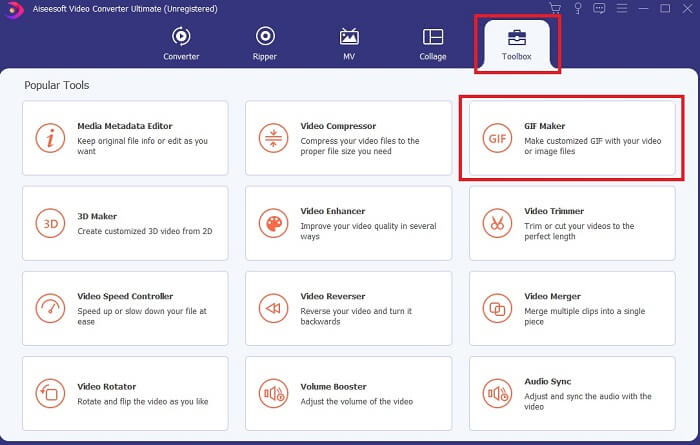Click 'Rotate and flip the video as you like'
Image resolution: width=700 pixels, height=445 pixels.
click(x=143, y=402)
